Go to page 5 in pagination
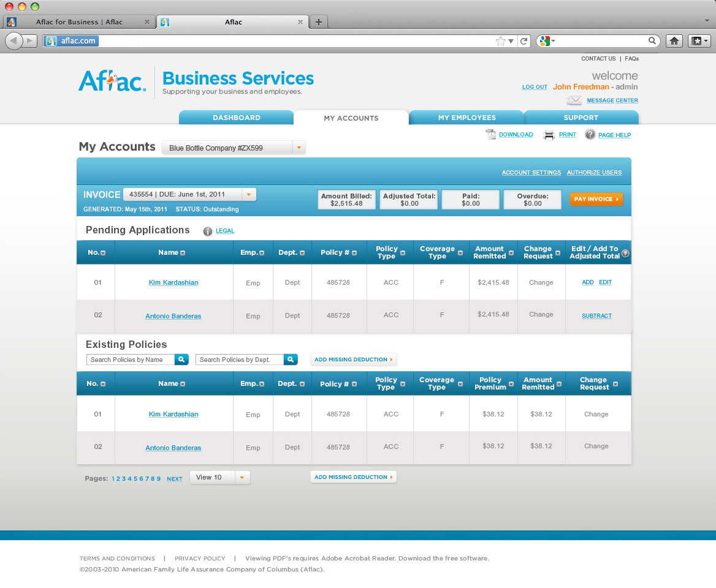 [x=135, y=479]
